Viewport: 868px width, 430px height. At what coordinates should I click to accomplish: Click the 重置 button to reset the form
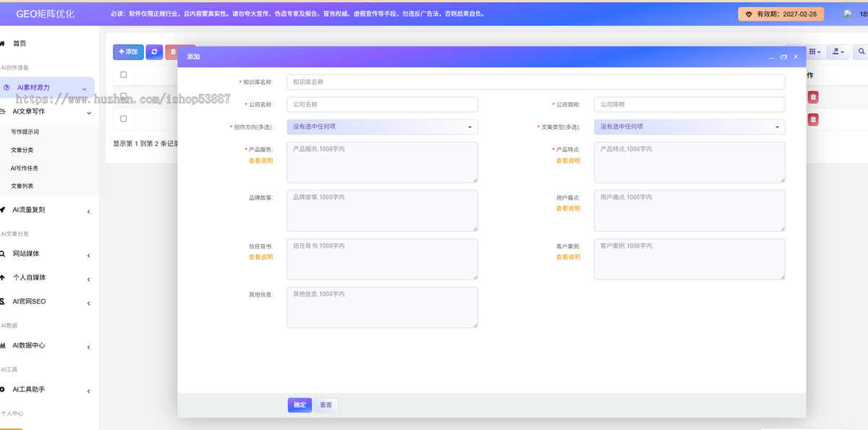coord(326,405)
